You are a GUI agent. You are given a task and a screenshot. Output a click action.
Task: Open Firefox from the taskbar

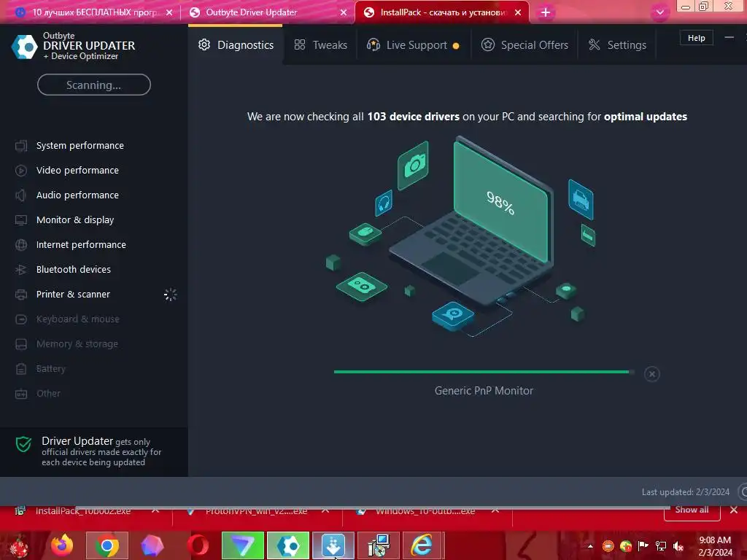[x=62, y=545]
